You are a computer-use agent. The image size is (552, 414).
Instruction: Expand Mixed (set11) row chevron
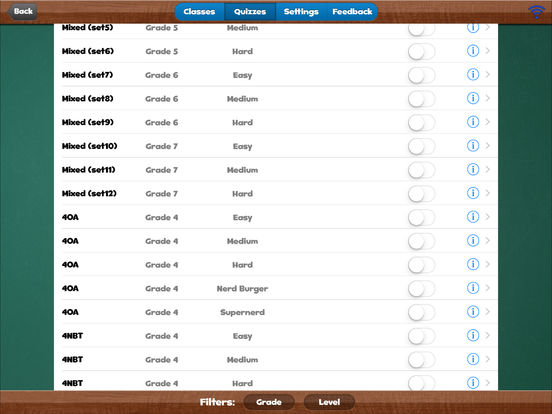(x=488, y=169)
